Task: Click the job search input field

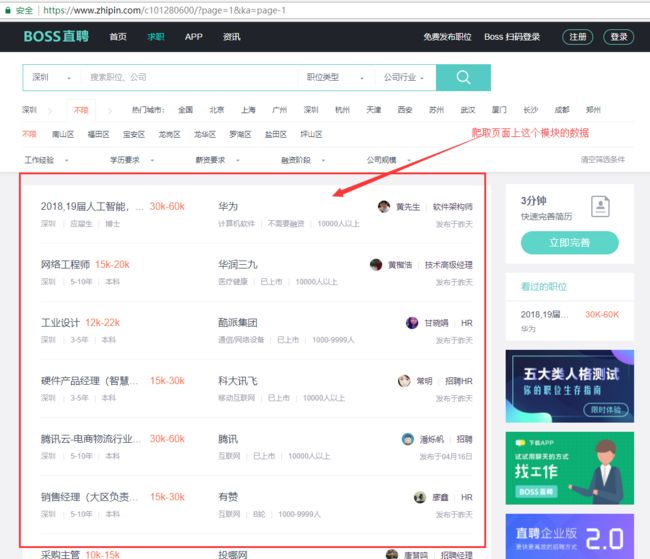Action: click(x=191, y=78)
